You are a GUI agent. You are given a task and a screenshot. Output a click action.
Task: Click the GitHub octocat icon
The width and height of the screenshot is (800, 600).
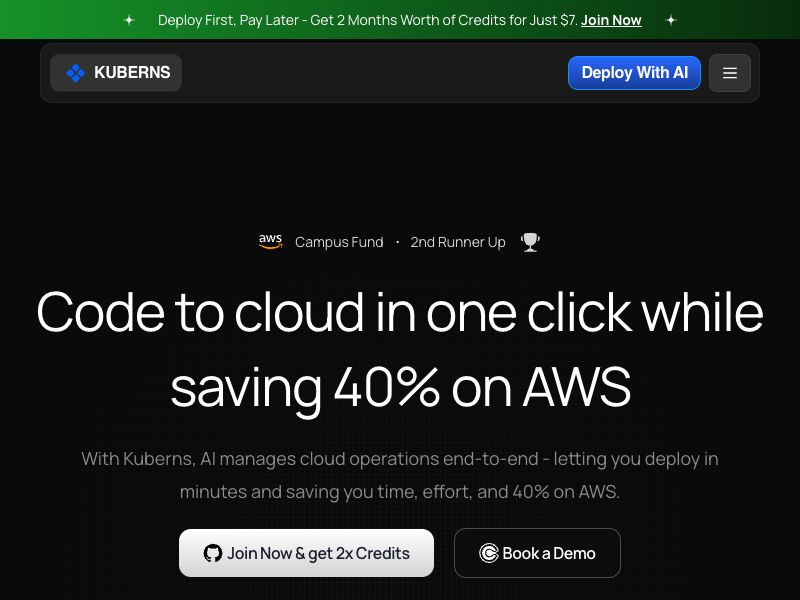[x=213, y=553]
